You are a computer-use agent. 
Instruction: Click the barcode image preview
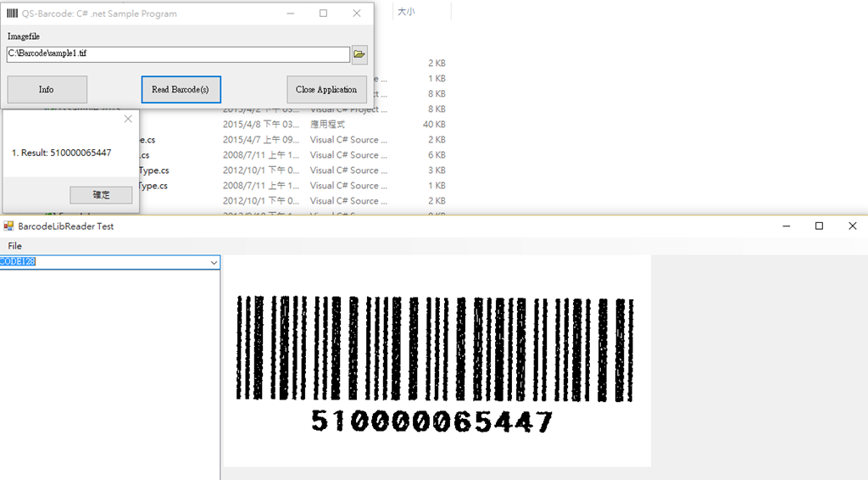(437, 361)
